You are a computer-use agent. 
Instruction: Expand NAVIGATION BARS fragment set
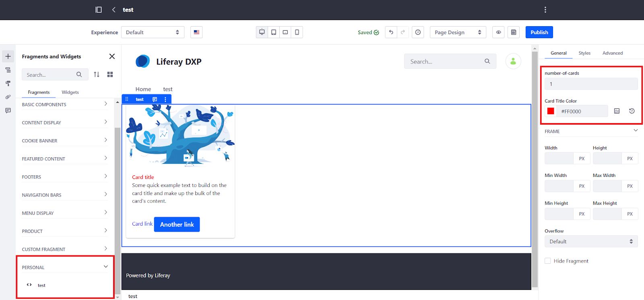(65, 195)
